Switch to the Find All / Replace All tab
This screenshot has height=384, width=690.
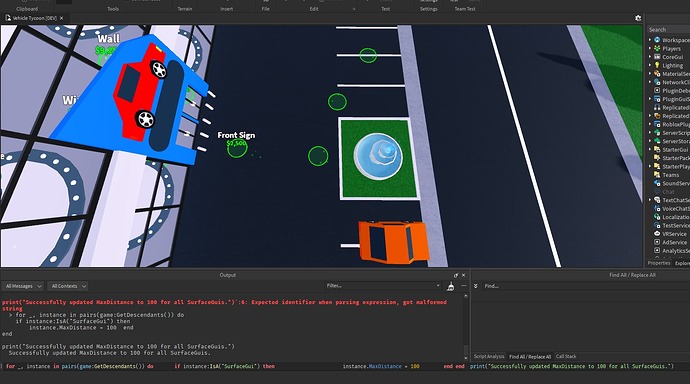(530, 357)
